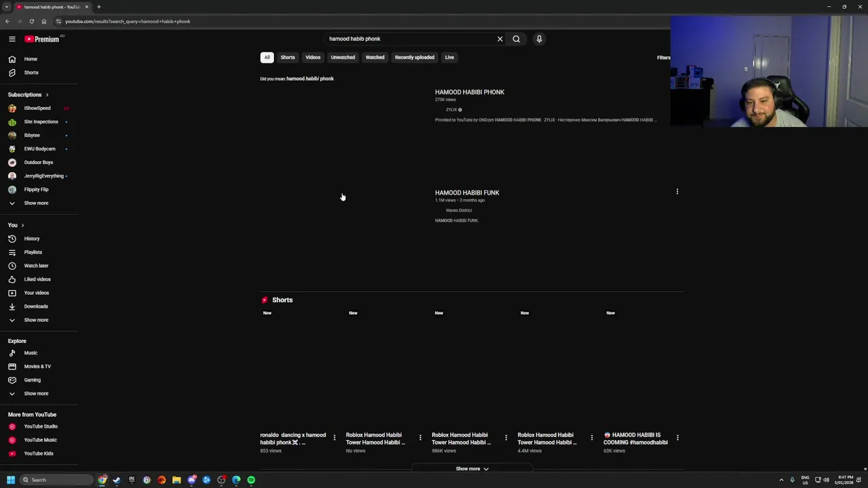868x488 pixels.
Task: Open Windows Start menu
Action: [11, 480]
